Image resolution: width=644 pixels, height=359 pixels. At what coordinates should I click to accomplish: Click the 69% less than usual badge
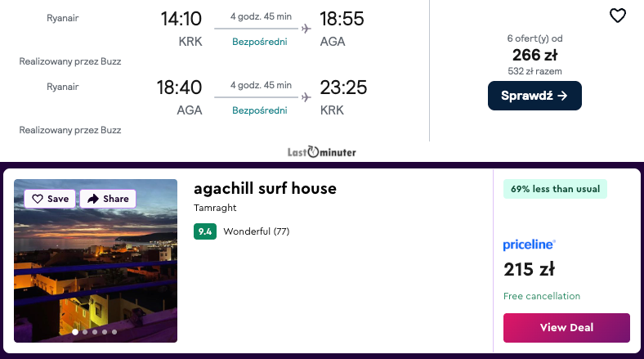[x=555, y=189]
